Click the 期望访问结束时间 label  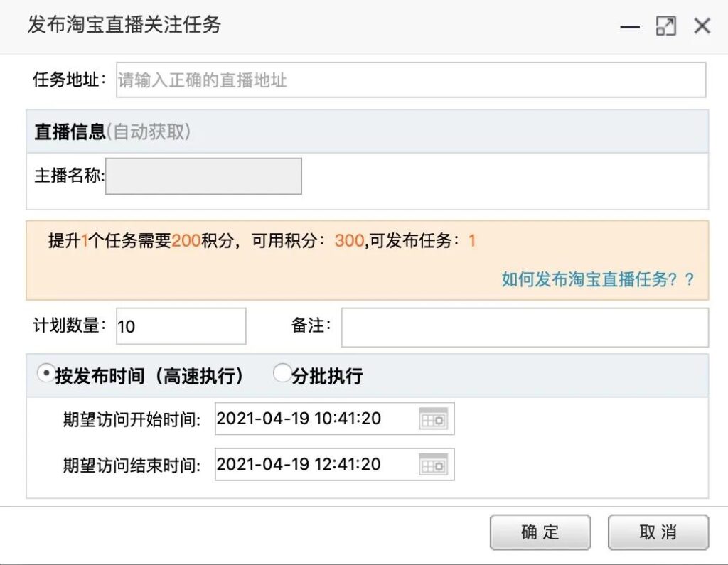(x=132, y=466)
